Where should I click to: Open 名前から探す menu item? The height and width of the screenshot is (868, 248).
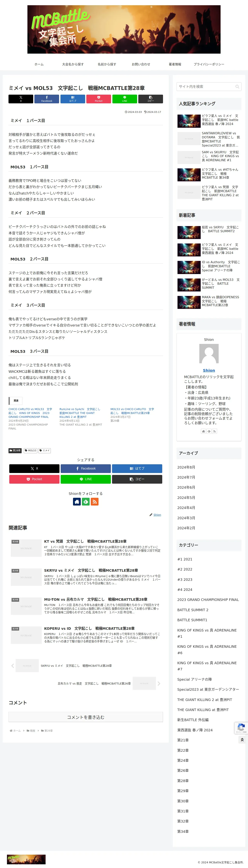coord(107,64)
